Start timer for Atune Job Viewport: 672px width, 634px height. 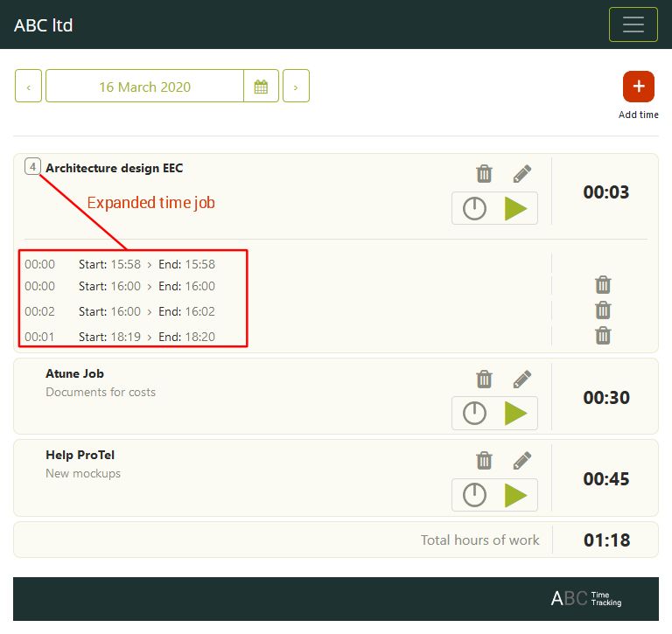pos(515,414)
